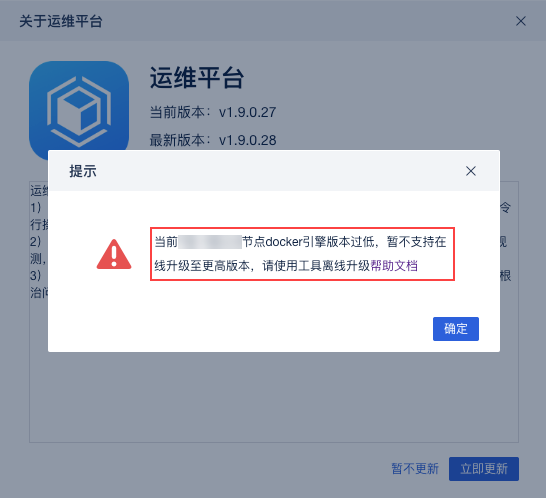Click the blurred node name in the warning
546x498 pixels.
click(210, 242)
